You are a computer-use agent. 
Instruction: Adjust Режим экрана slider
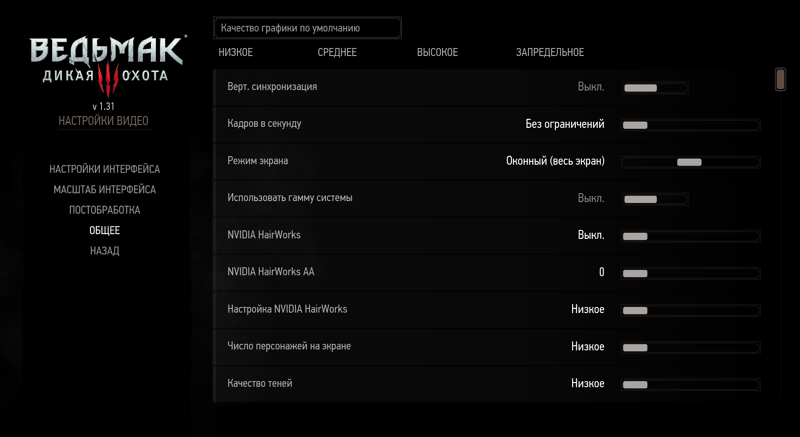(690, 162)
